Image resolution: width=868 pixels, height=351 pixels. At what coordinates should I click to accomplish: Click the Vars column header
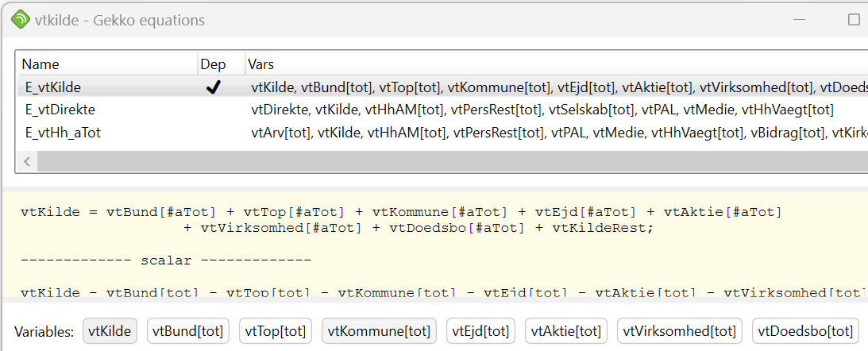pos(261,64)
